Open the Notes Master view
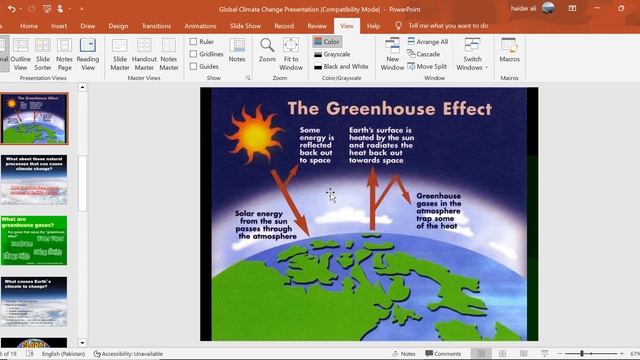 coord(169,54)
